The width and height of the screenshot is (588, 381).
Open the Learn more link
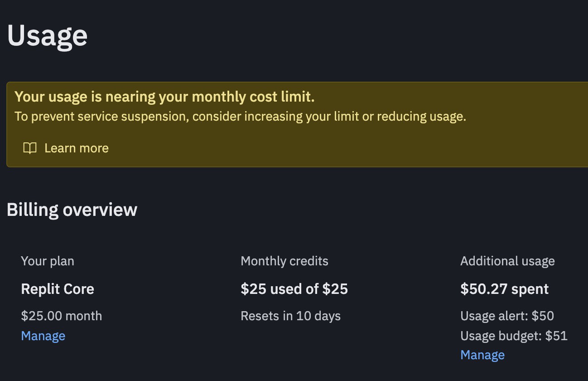pyautogui.click(x=76, y=148)
